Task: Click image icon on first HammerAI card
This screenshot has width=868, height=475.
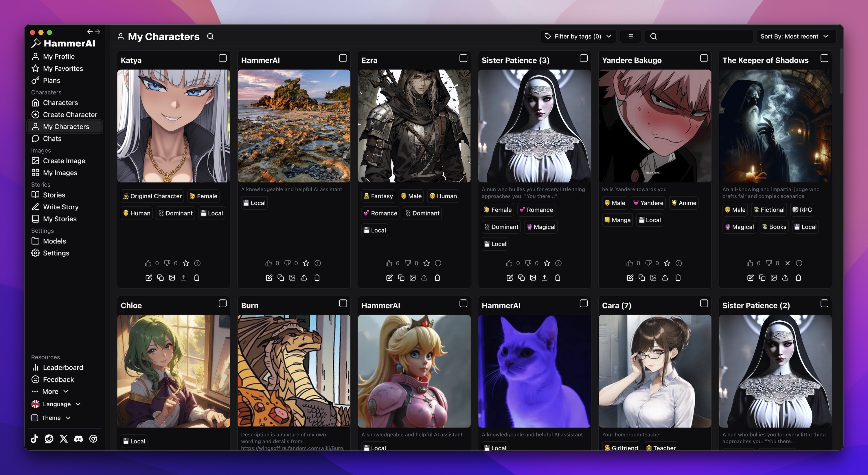Action: pyautogui.click(x=292, y=278)
